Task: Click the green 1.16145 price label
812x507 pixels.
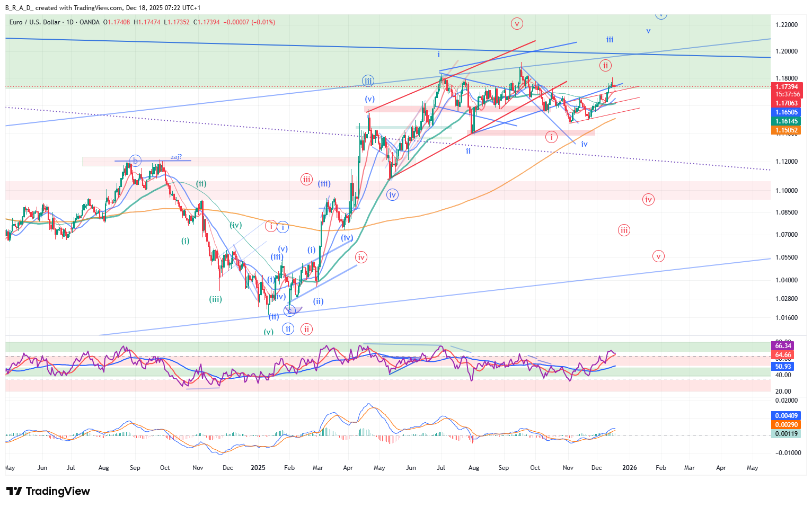Action: tap(787, 121)
